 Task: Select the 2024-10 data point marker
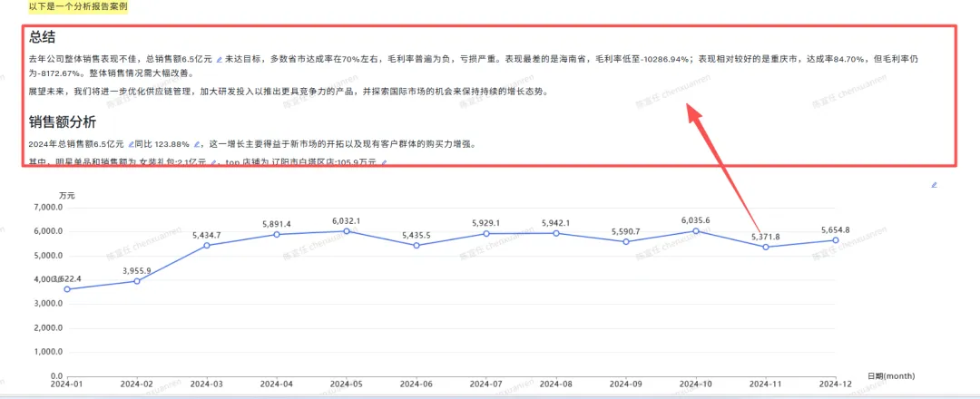click(x=696, y=231)
